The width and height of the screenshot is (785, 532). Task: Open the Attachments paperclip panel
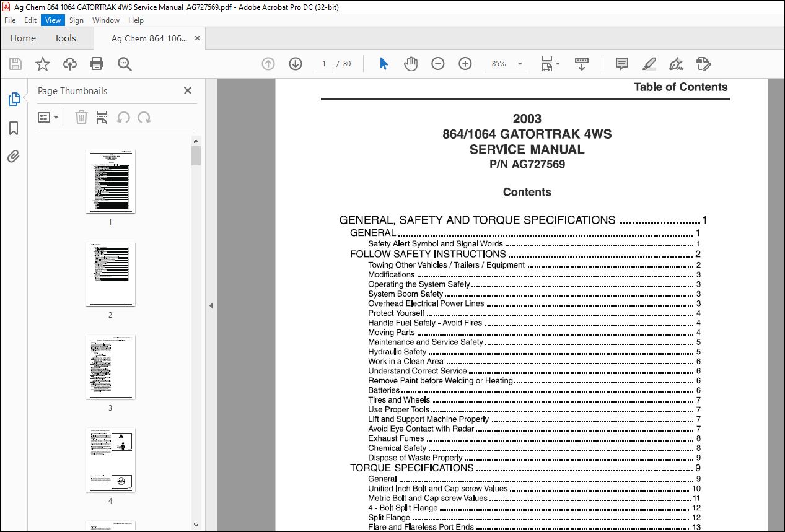click(14, 156)
